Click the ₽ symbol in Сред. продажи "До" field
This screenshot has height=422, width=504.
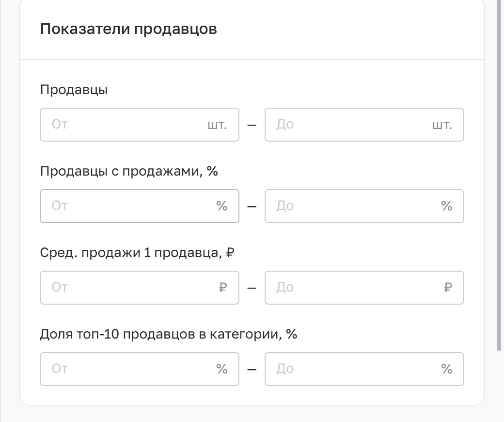(x=448, y=287)
